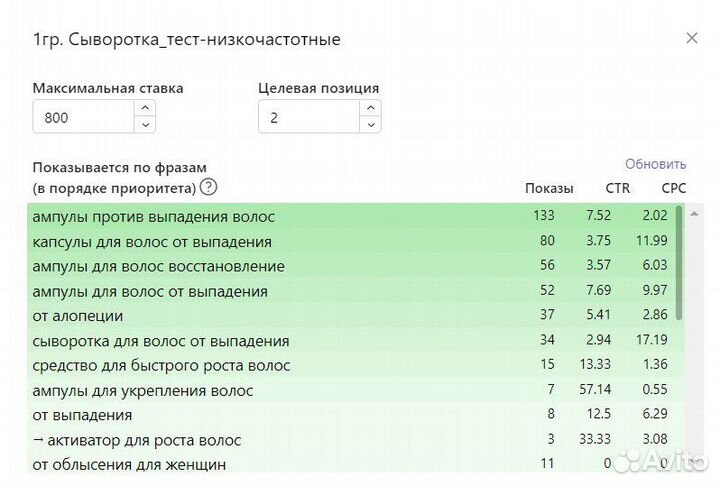Image resolution: width=720 pixels, height=486 pixels.
Task: Decrease the Целевая позиция value with down arrow
Action: tap(370, 125)
